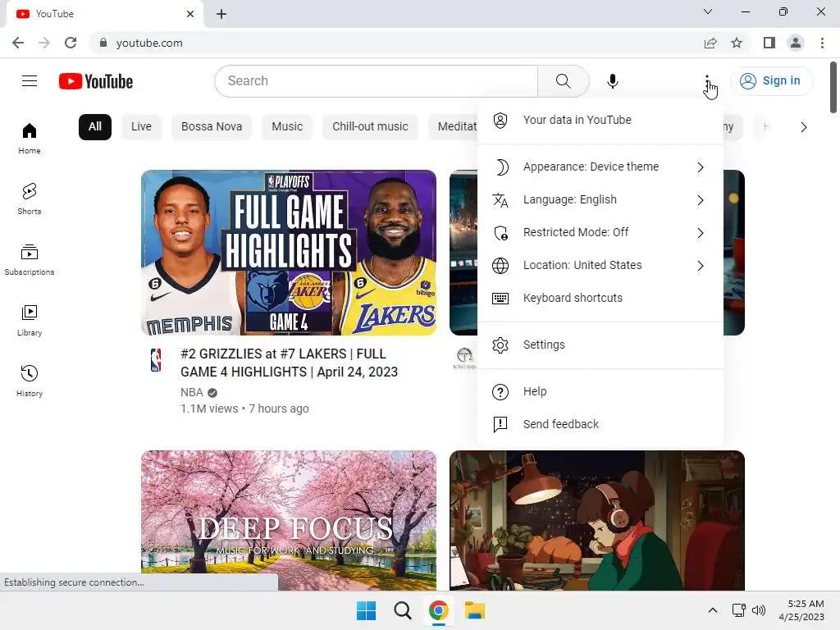840x630 pixels.
Task: Bookmark this tab with the star
Action: coord(737,43)
